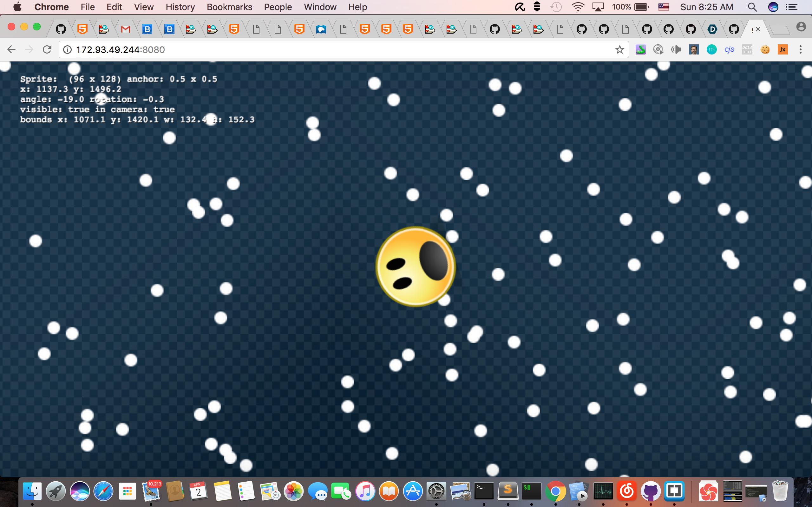This screenshot has width=812, height=507.
Task: Go back to the previous page
Action: coord(11,50)
